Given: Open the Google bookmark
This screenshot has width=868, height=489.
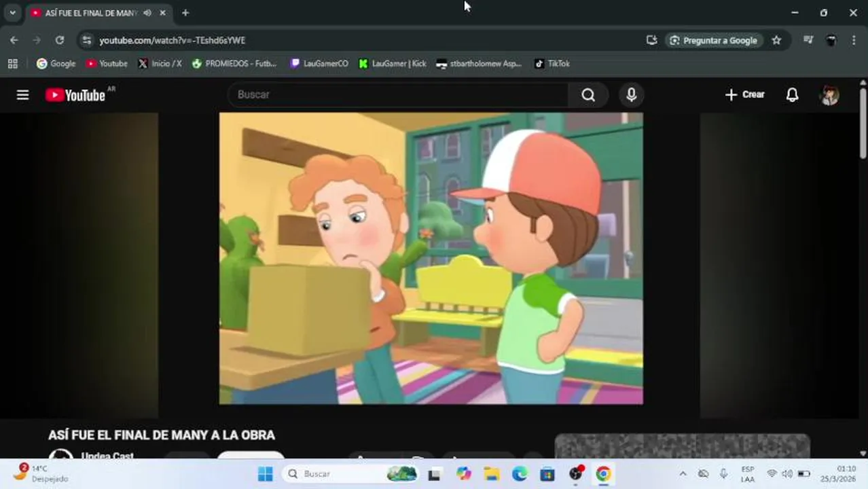Looking at the screenshot, I should 56,64.
